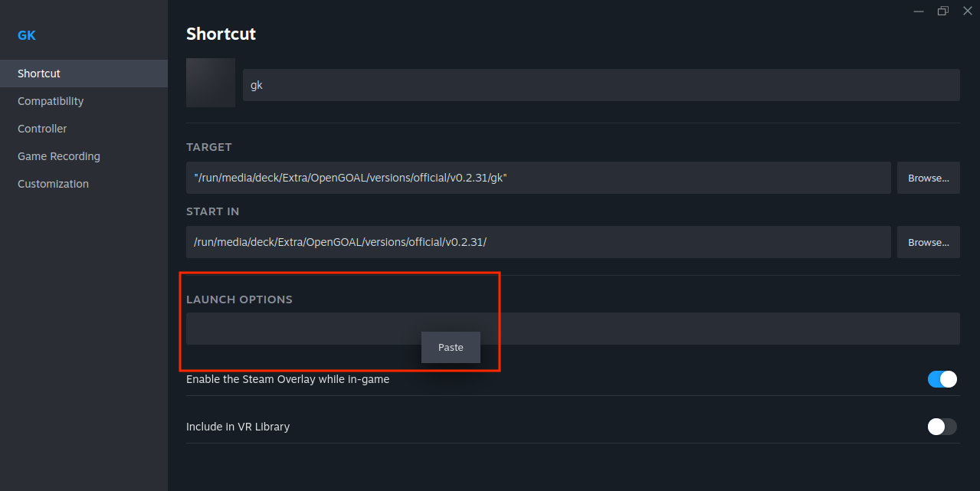
Task: Enable Include in VR Library switch
Action: tap(942, 427)
